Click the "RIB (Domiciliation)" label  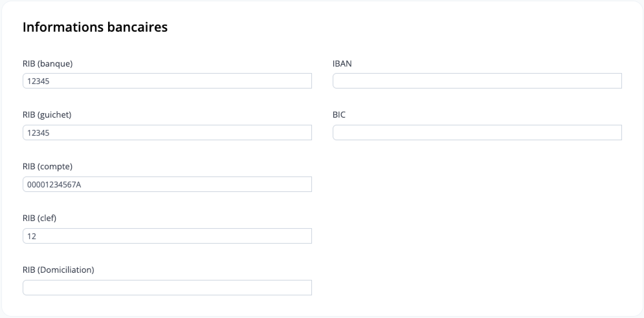(58, 270)
